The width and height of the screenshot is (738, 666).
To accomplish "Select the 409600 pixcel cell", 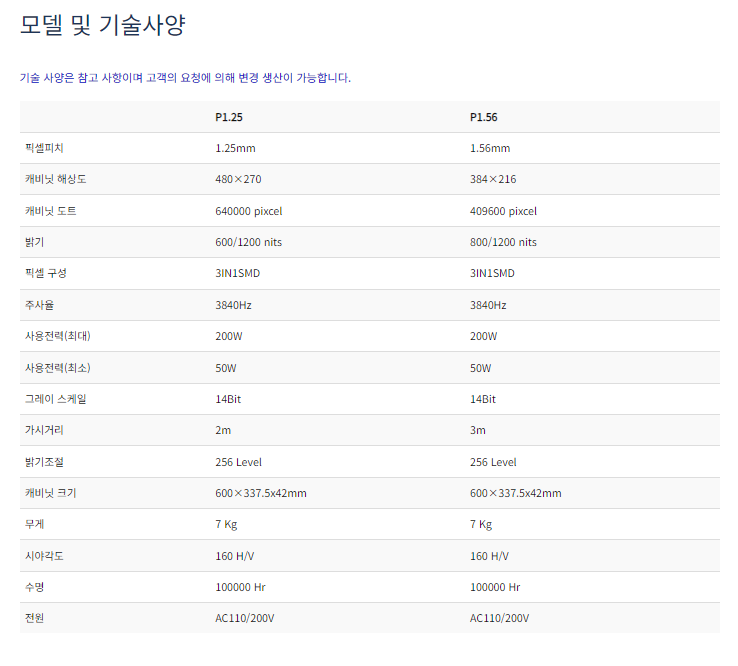I will pyautogui.click(x=503, y=211).
